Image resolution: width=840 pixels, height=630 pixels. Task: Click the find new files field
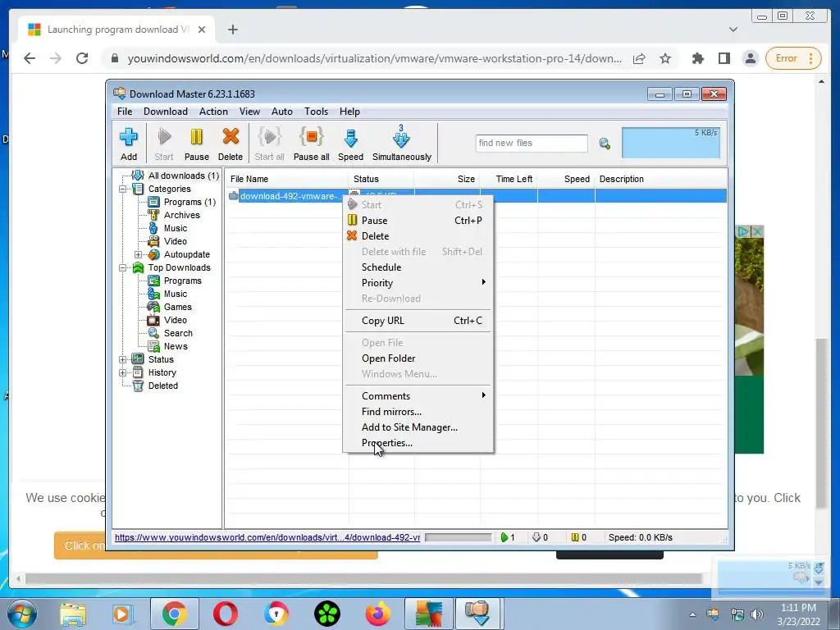coord(532,143)
